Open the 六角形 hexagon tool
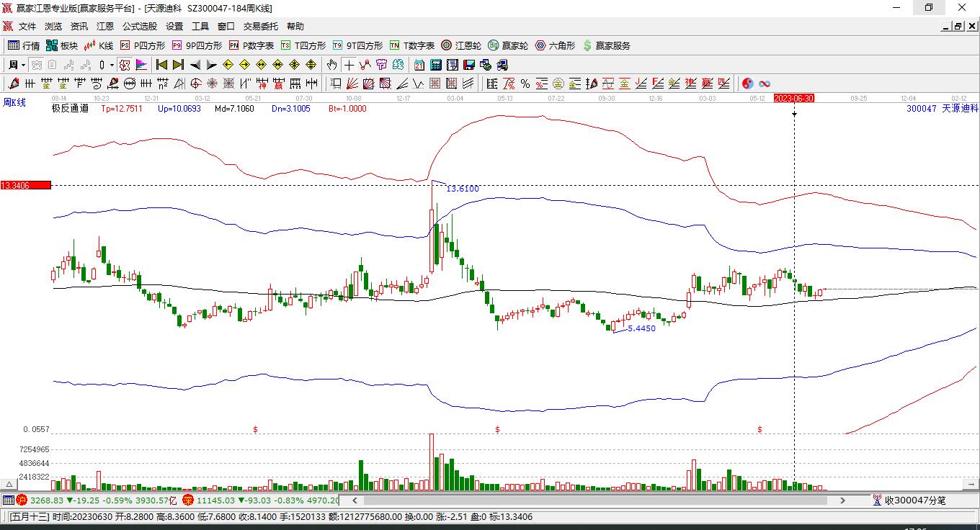 pos(555,45)
